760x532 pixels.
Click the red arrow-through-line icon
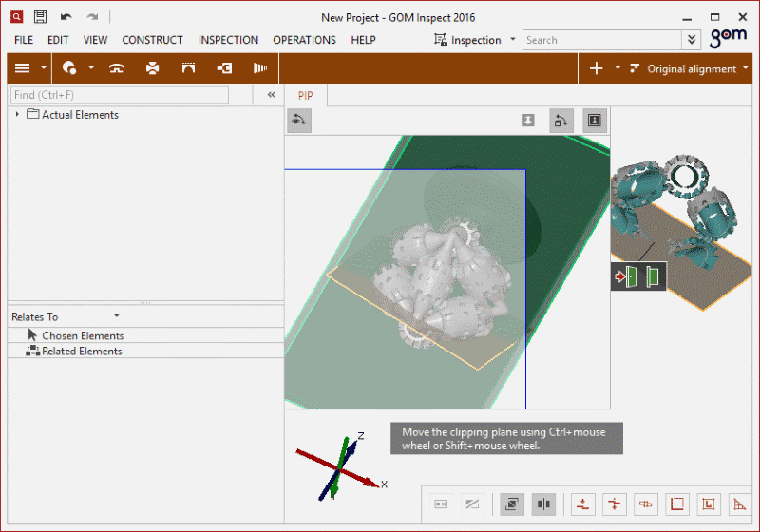pos(614,504)
